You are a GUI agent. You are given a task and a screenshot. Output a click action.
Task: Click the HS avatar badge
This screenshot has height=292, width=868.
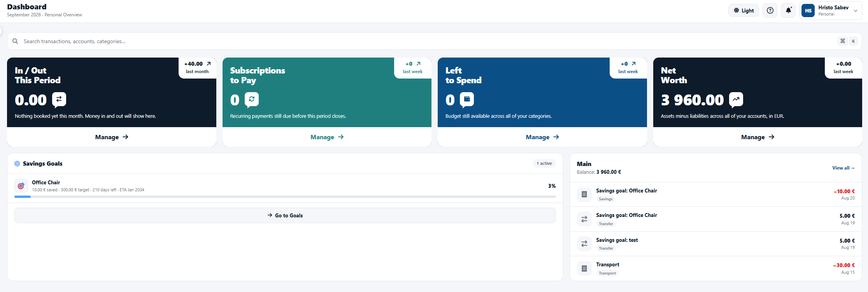808,10
